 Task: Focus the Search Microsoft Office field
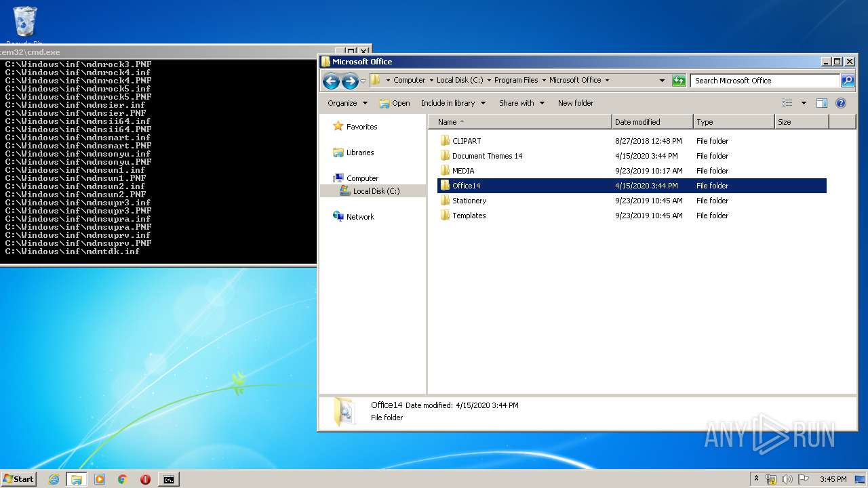[766, 80]
